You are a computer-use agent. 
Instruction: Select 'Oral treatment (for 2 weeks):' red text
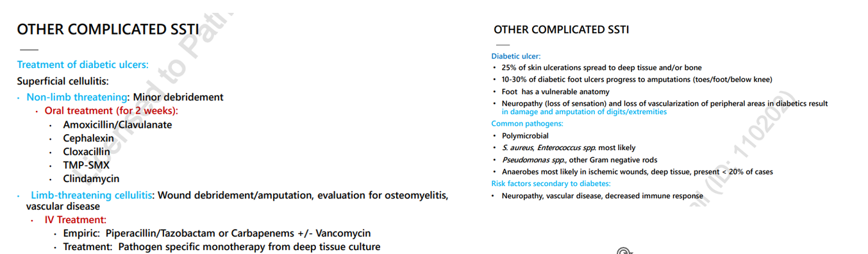112,111
